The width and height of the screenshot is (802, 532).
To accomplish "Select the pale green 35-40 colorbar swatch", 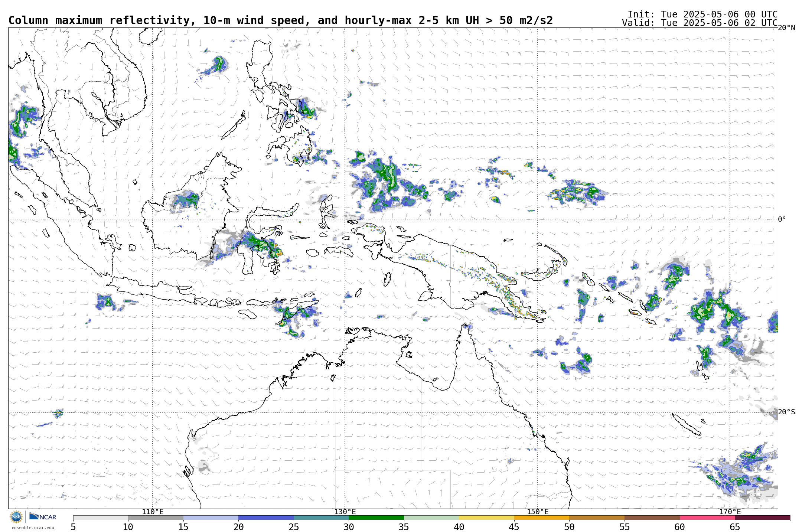I will click(x=431, y=518).
